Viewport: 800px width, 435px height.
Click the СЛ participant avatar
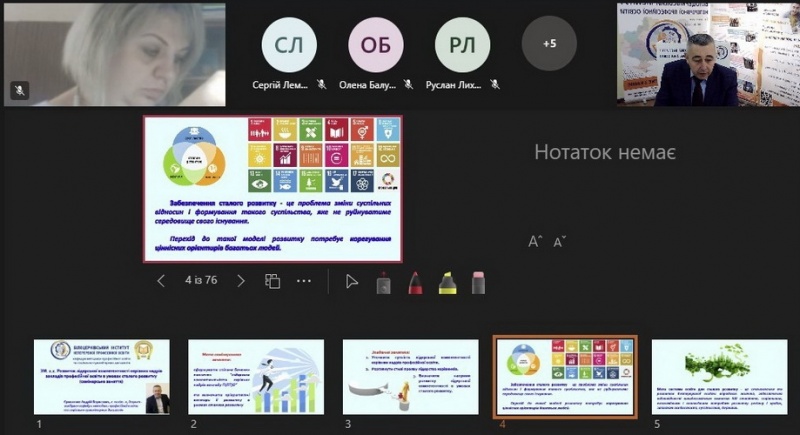tap(289, 45)
